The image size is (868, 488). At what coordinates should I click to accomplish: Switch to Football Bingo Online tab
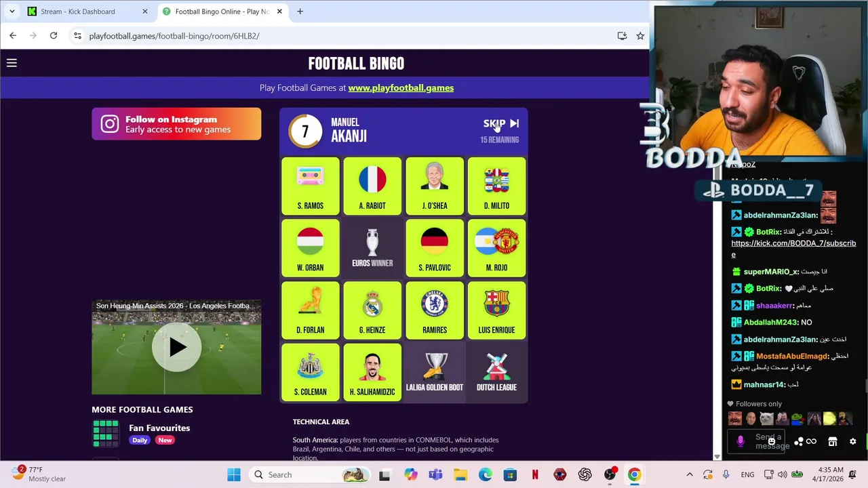[x=222, y=12]
